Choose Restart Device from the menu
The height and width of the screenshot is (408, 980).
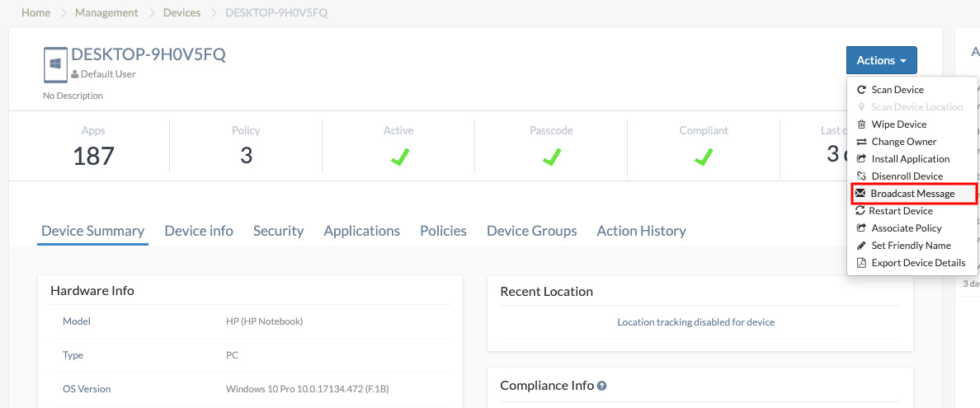pyautogui.click(x=912, y=211)
